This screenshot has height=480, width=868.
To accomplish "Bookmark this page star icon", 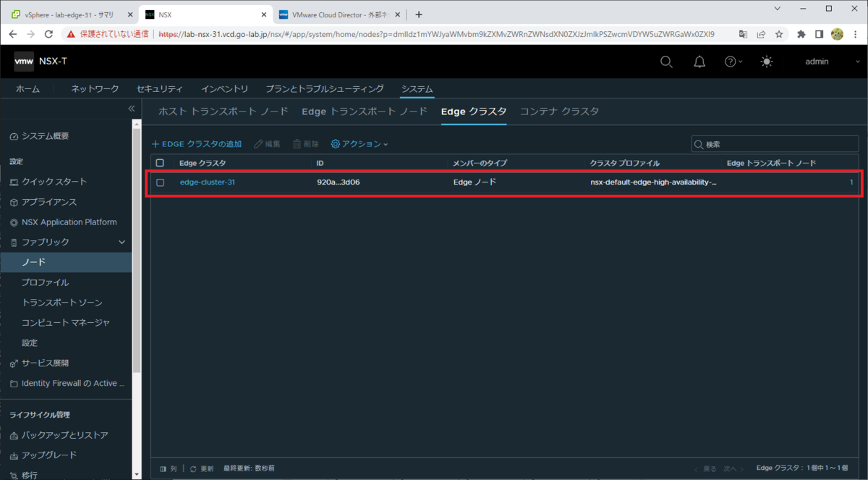I will coord(779,34).
